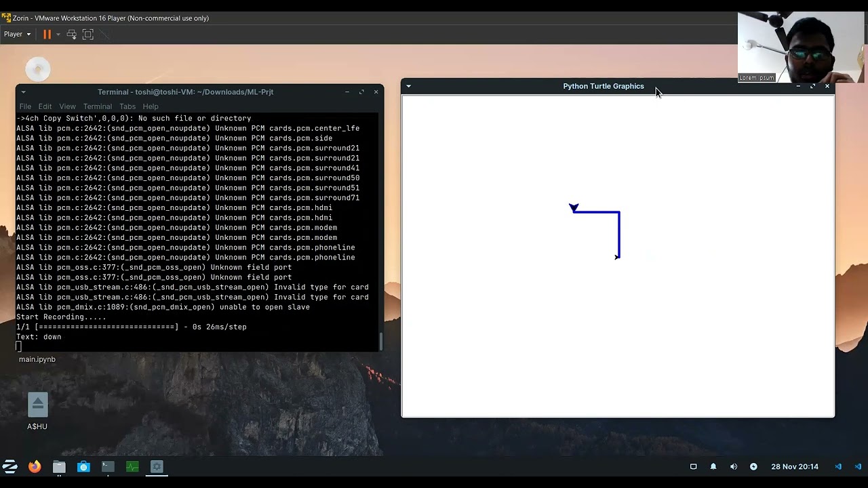Open the System Monitor taskbar icon

(x=132, y=466)
